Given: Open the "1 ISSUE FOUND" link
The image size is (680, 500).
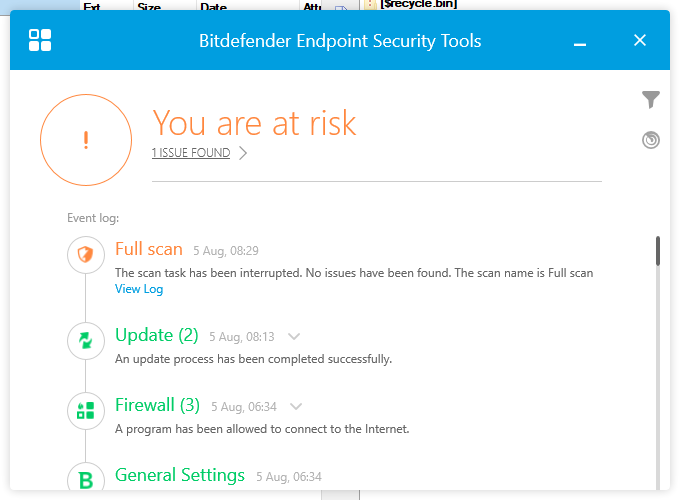Looking at the screenshot, I should 191,153.
